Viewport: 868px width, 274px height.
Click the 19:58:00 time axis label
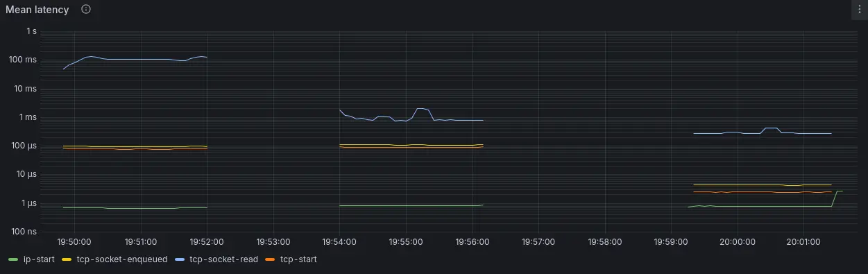(604, 242)
